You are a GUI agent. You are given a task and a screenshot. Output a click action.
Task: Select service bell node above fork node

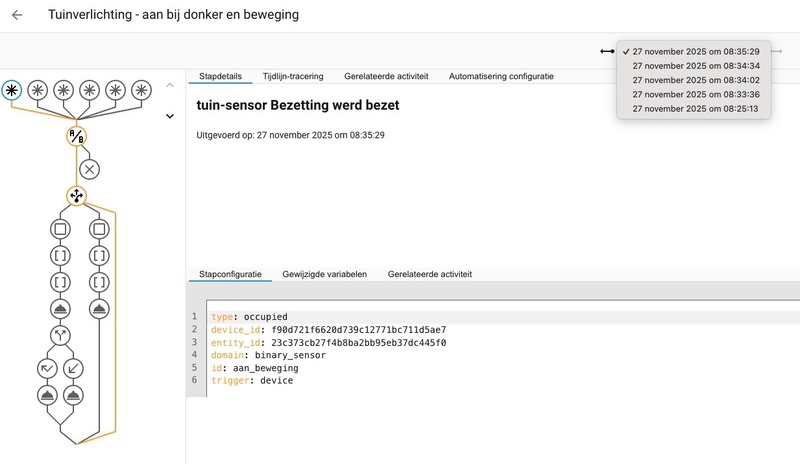point(60,309)
